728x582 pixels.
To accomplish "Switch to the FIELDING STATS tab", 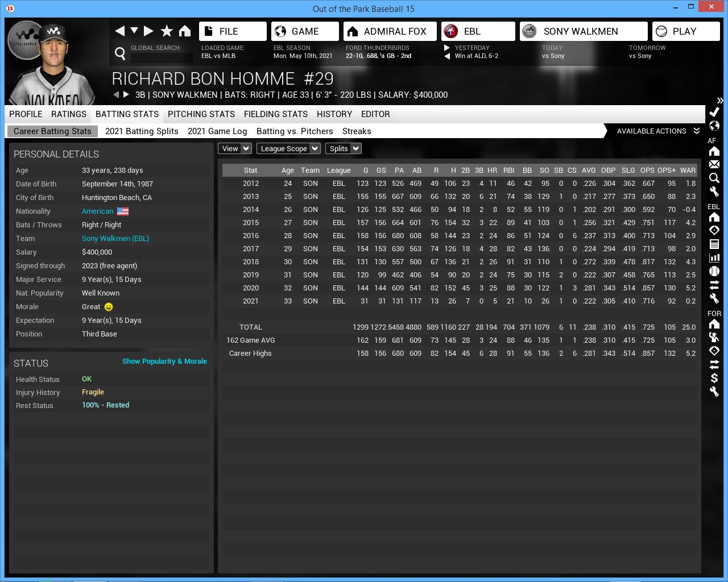I will pos(276,114).
